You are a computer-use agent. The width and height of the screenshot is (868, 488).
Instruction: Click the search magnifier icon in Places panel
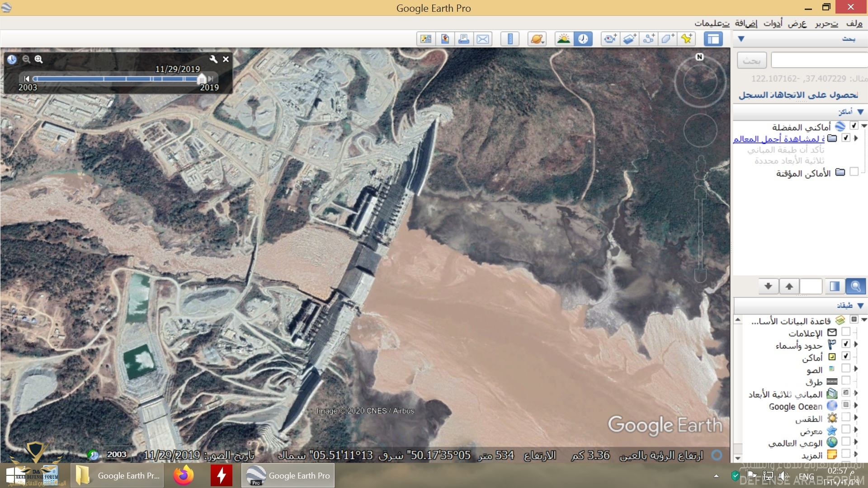(855, 286)
